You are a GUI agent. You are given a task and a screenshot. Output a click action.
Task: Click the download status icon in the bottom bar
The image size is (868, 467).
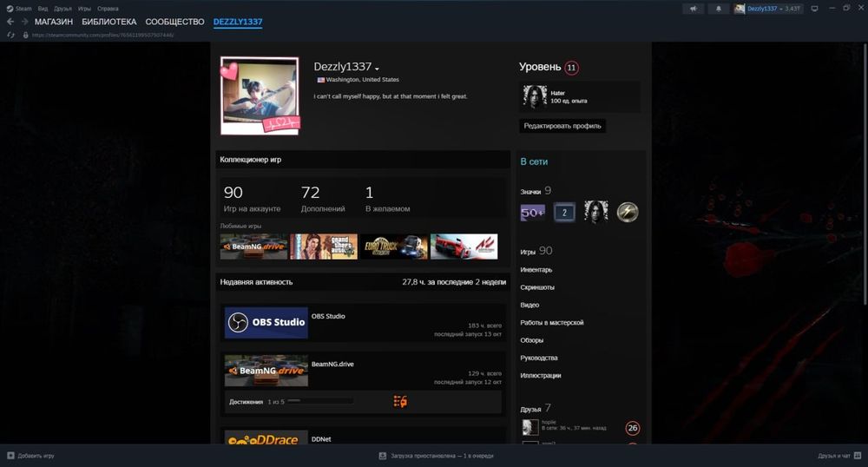382,456
